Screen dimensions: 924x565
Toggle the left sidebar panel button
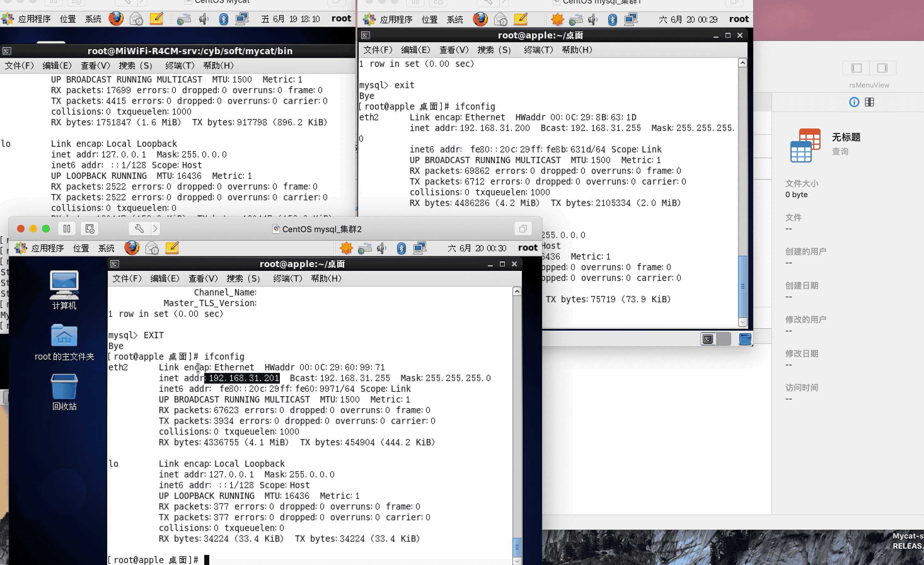tap(856, 68)
